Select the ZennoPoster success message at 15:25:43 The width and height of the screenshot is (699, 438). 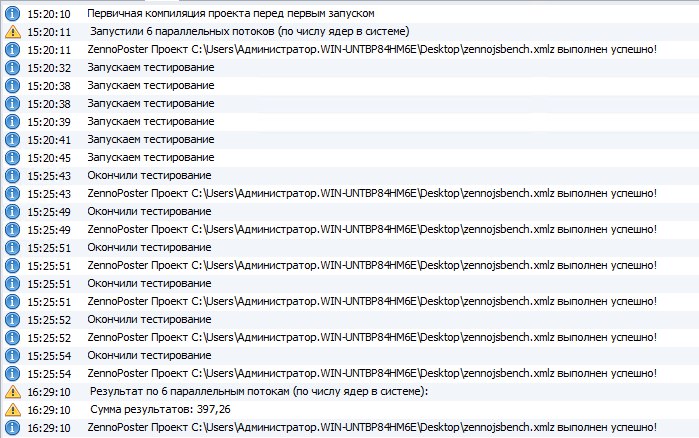pos(372,193)
